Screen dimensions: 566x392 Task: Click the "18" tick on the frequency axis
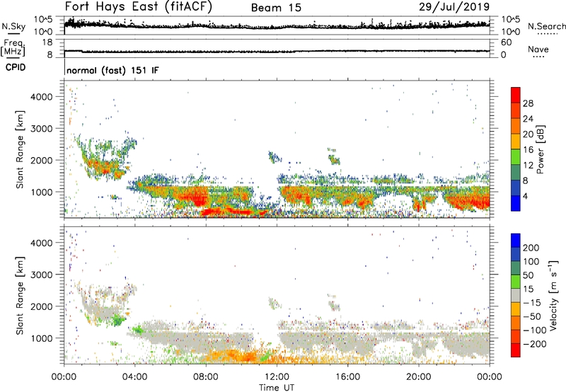click(47, 42)
